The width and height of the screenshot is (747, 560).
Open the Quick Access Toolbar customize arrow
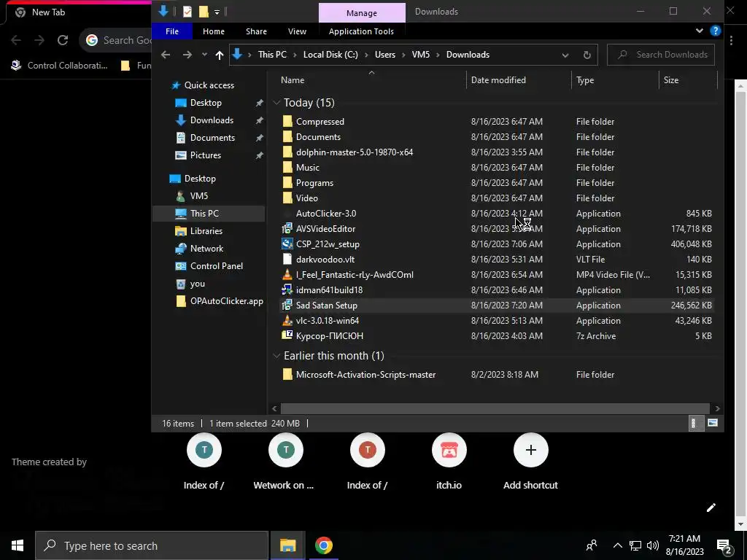point(217,12)
